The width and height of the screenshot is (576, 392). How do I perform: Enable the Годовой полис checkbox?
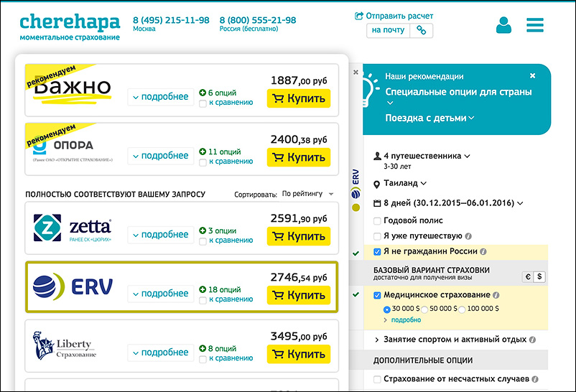[x=377, y=221]
